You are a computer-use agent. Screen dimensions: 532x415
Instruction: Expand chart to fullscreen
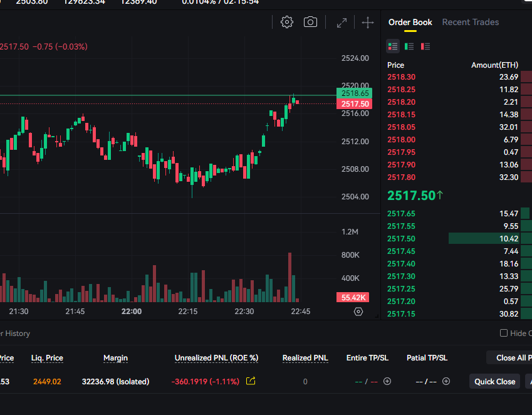coord(342,23)
